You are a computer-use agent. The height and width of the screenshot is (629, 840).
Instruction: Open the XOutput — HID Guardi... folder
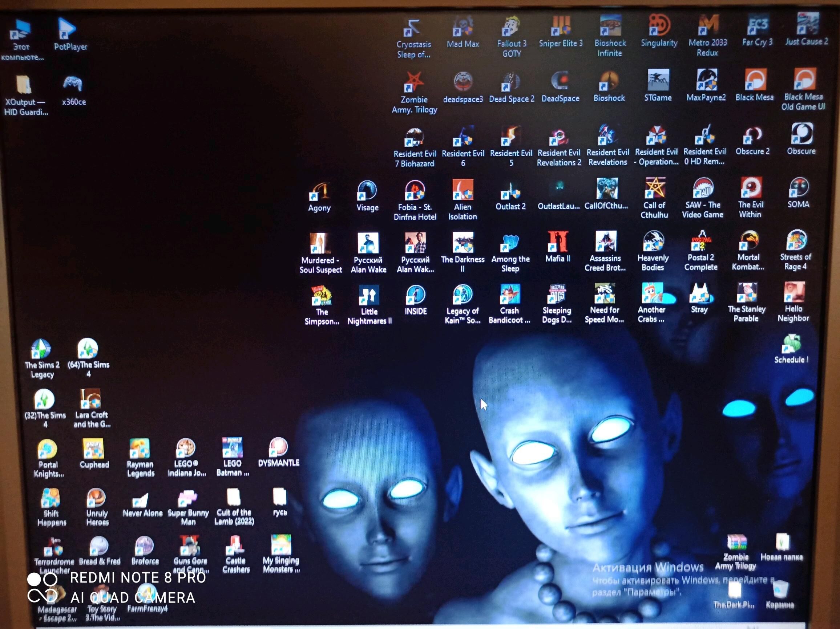pyautogui.click(x=24, y=84)
